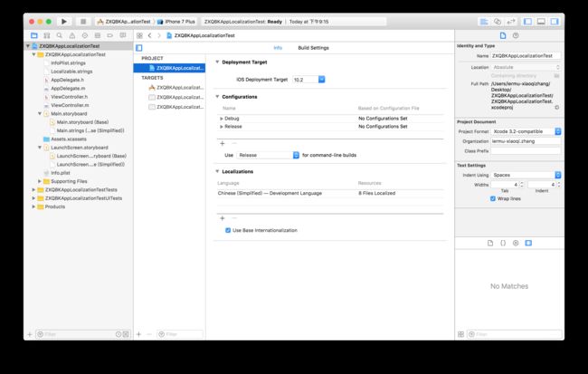588x374 pixels.
Task: Toggle Use Base Internationalization checkbox
Action: click(x=228, y=230)
